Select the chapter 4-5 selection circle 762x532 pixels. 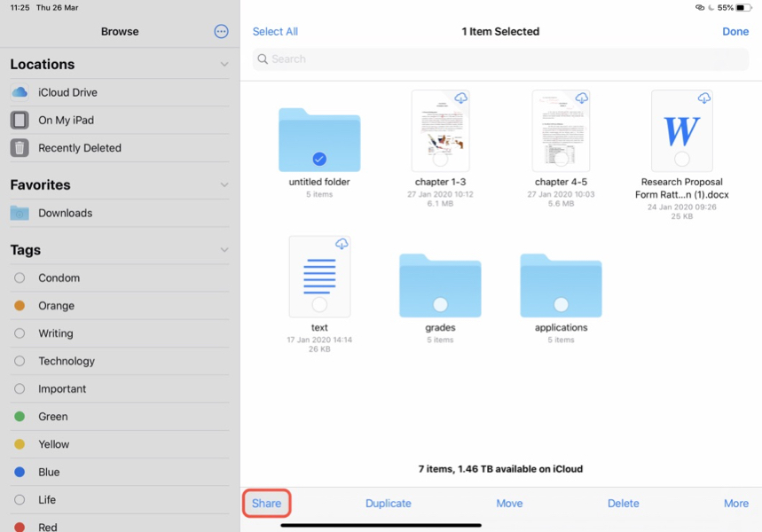[561, 159]
